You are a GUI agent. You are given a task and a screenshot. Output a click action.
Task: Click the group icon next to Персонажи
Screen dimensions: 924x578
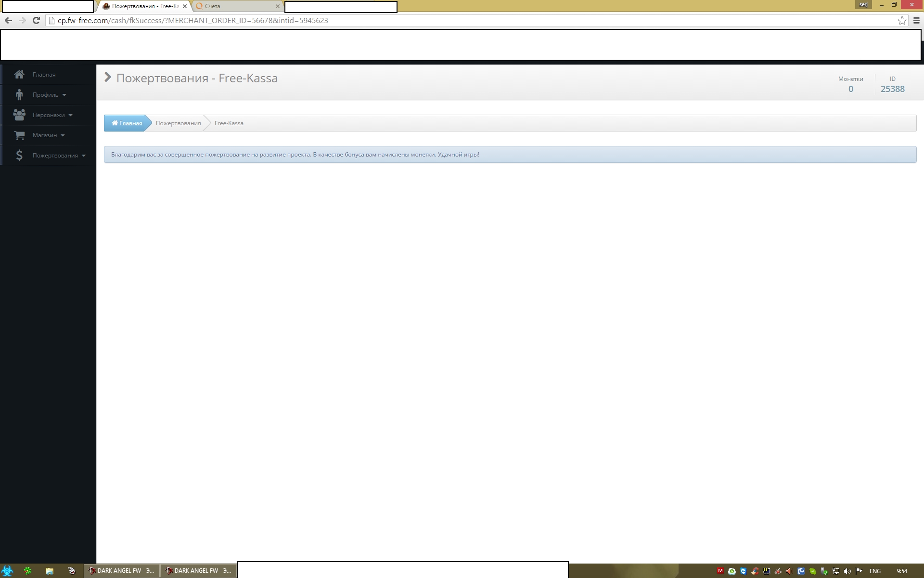click(x=19, y=115)
